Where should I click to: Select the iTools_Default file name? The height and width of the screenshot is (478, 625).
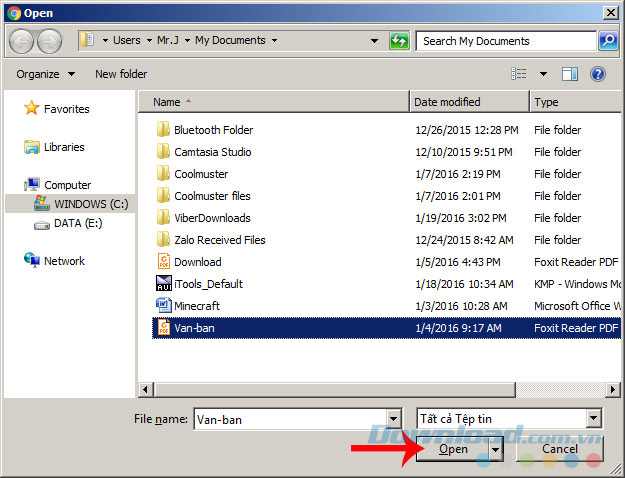[208, 284]
